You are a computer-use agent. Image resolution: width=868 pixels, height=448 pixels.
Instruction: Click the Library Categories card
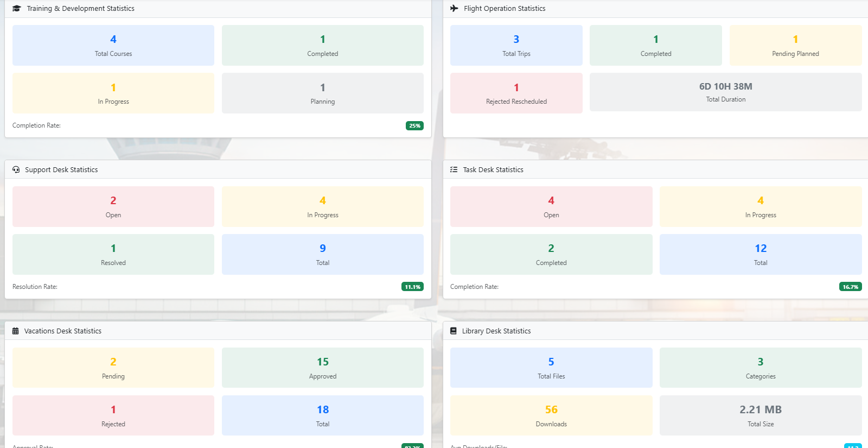pos(761,368)
